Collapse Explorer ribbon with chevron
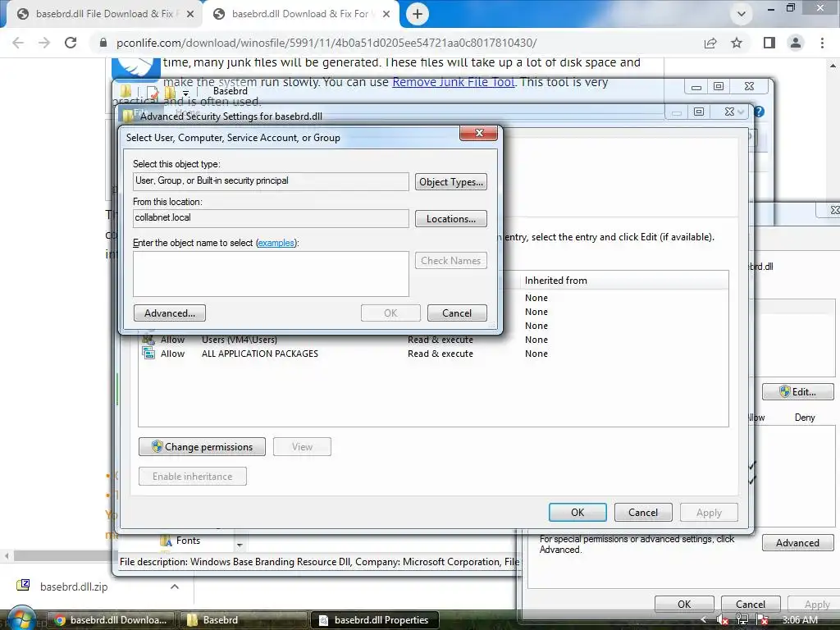The width and height of the screenshot is (840, 630). tap(741, 112)
